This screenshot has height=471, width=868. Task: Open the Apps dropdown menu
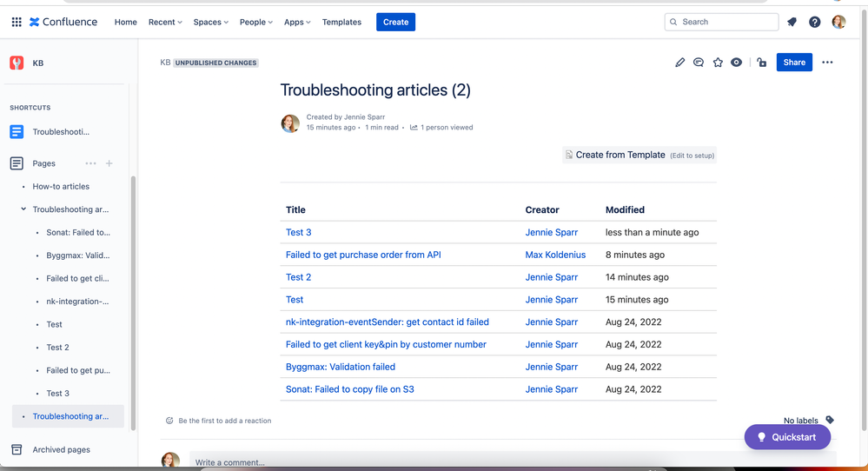(x=297, y=22)
